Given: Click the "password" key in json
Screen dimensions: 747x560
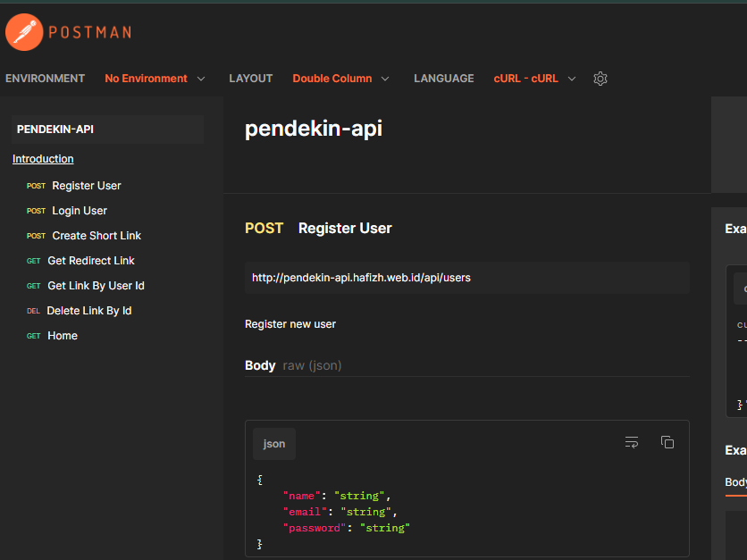Looking at the screenshot, I should tap(315, 528).
